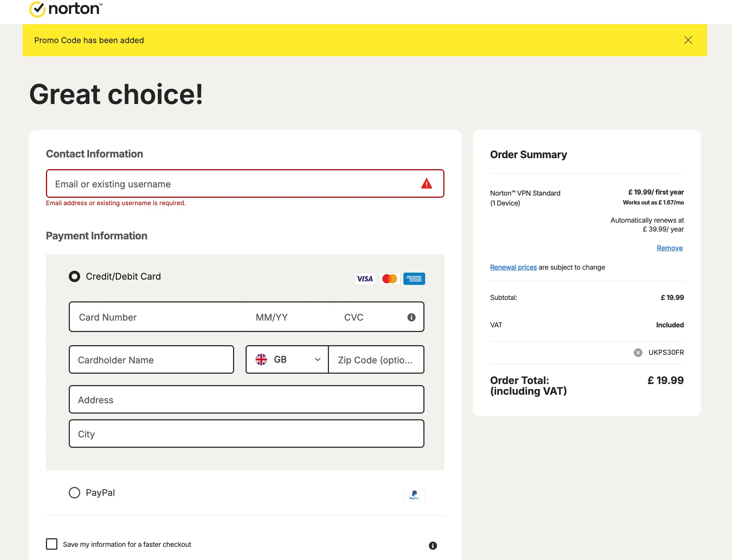Check Save my information checkbox

[52, 544]
